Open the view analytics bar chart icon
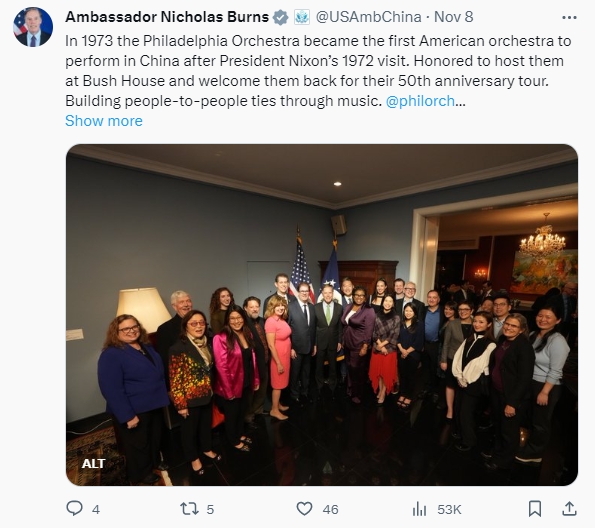 click(x=419, y=509)
